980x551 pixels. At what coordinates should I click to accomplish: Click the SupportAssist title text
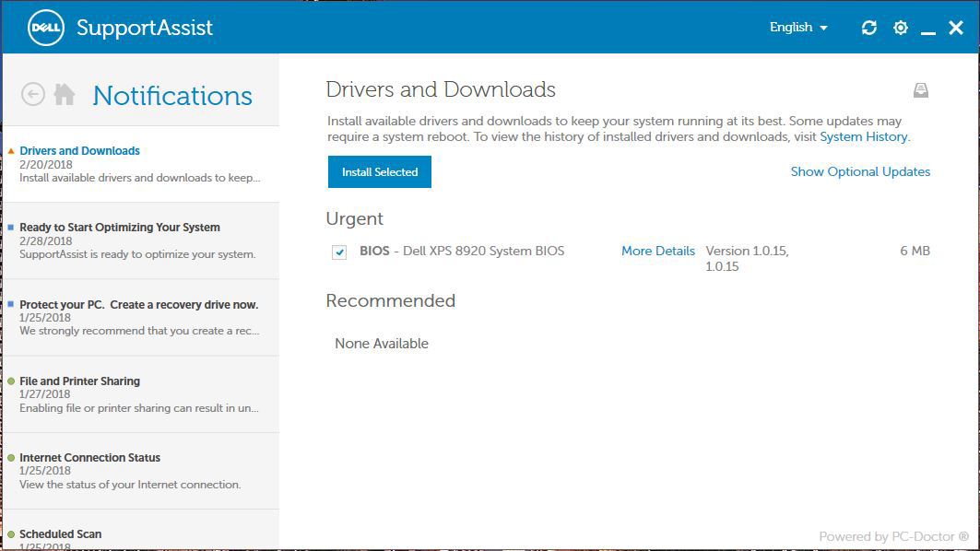[145, 28]
